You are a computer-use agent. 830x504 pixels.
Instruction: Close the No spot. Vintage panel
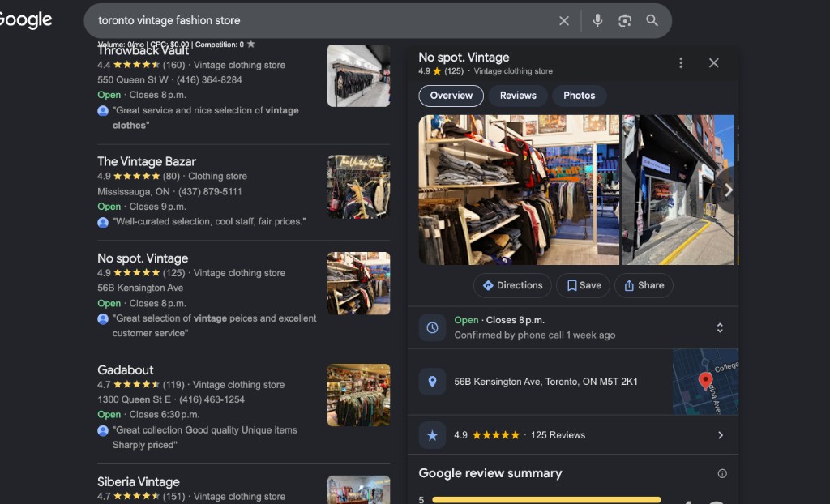pos(713,63)
